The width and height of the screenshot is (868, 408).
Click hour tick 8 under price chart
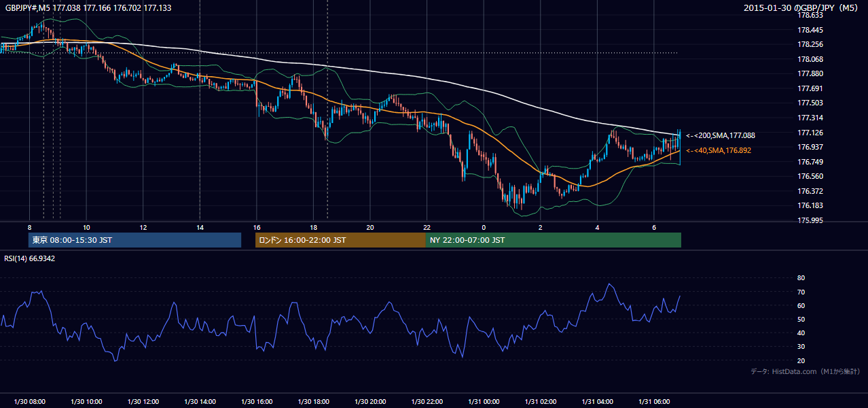(29, 227)
